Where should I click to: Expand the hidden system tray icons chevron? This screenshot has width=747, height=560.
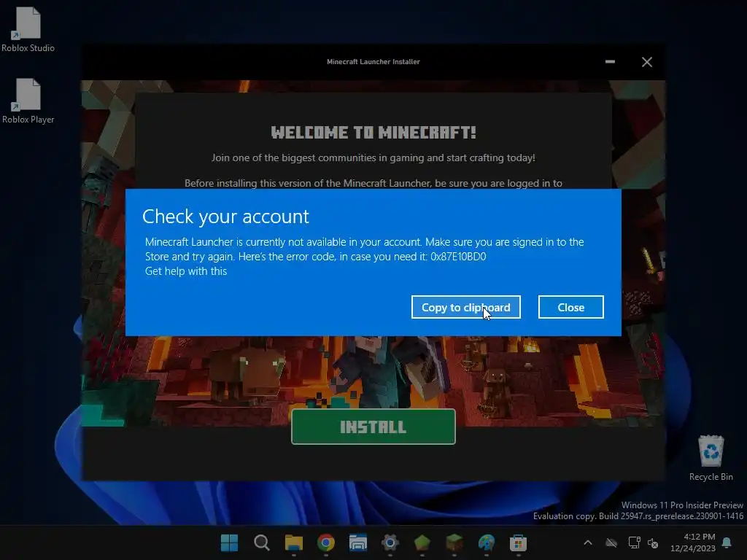588,542
